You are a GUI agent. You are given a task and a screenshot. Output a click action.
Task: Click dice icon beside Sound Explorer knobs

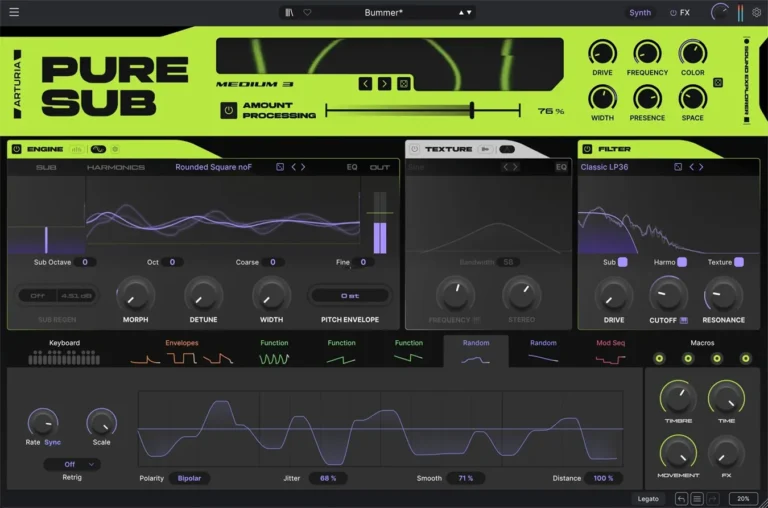[718, 82]
